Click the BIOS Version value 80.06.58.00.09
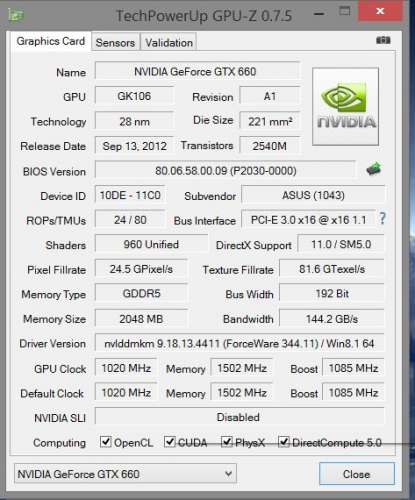The image size is (415, 500). click(225, 170)
